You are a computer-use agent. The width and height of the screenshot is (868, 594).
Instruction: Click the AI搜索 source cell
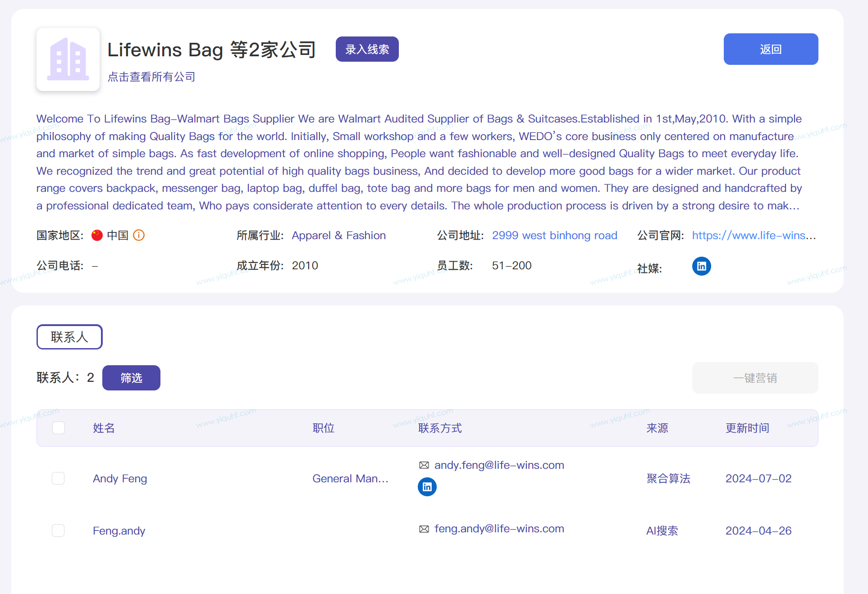click(662, 531)
